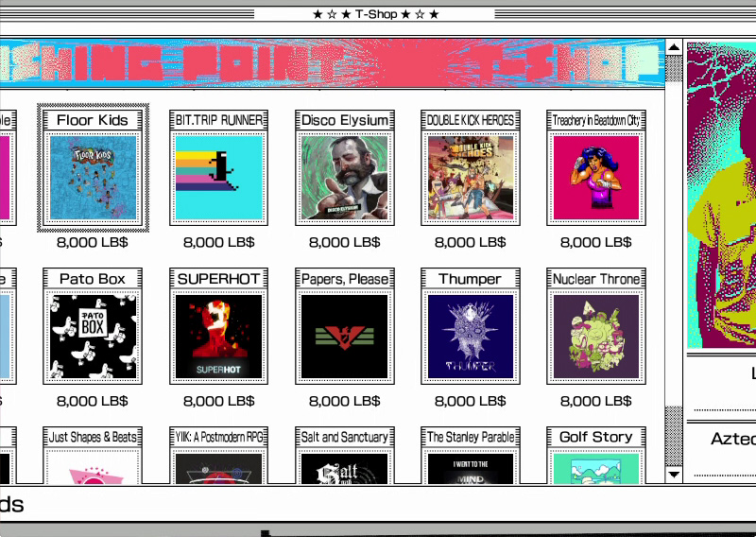756x537 pixels.
Task: Click the Just Shapes & Beats title
Action: tap(93, 437)
